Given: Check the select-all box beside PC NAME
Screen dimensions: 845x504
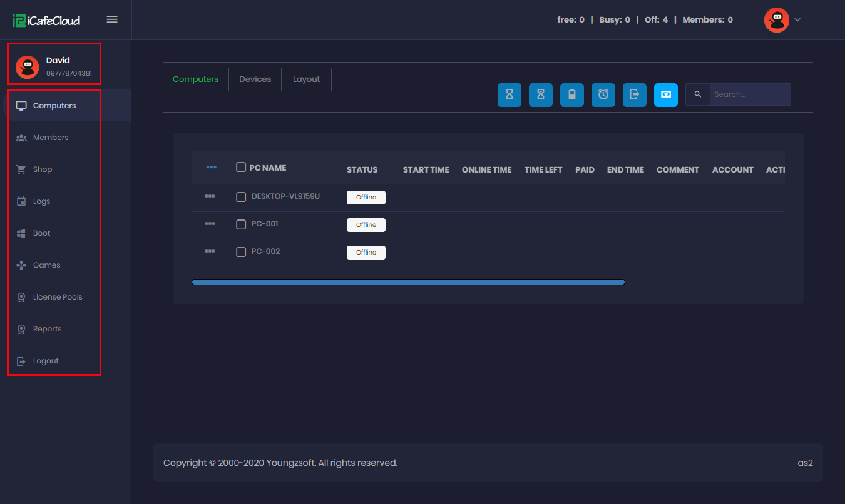Looking at the screenshot, I should click(x=241, y=167).
